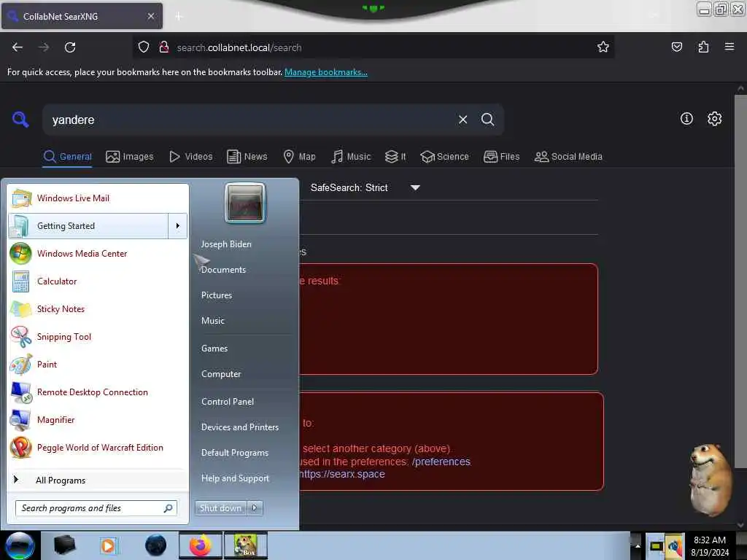Bookmark this page with the star

[x=603, y=47]
